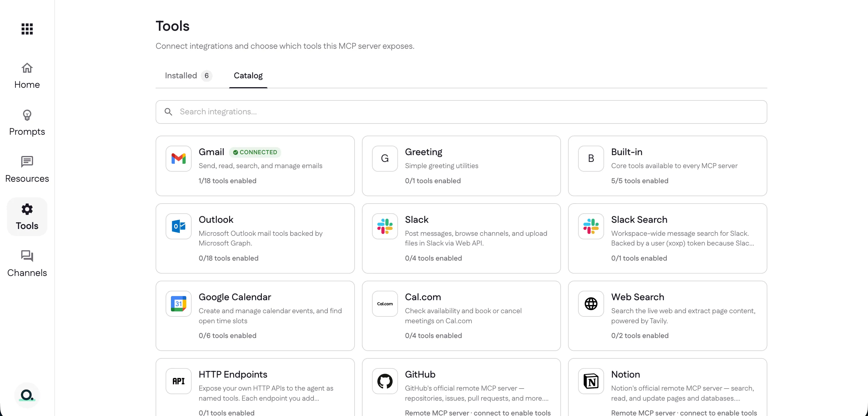Screen dimensions: 868x416
Task: Click 'Core tools available to every MCP server'
Action: (x=674, y=166)
